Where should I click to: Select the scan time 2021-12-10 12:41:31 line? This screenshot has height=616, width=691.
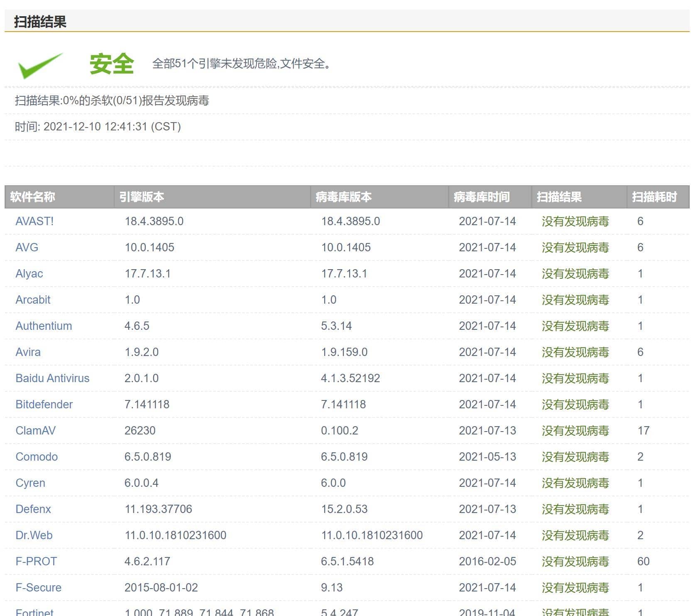(98, 126)
